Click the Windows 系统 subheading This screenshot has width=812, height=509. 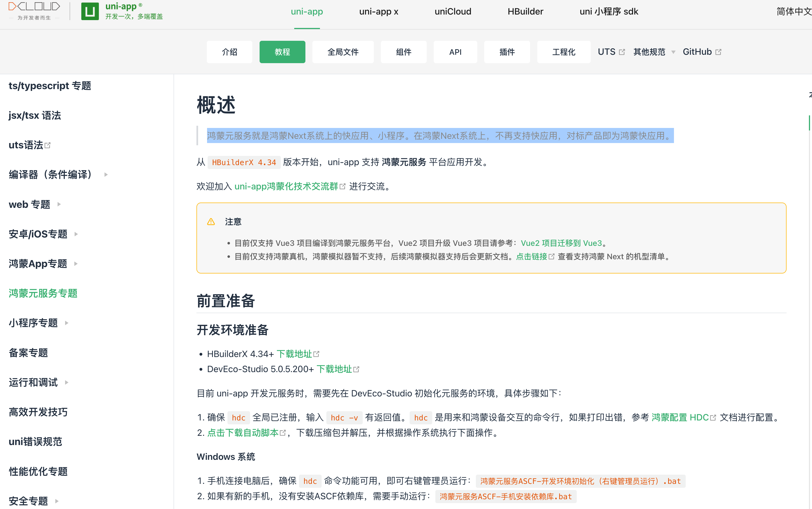[x=226, y=457]
